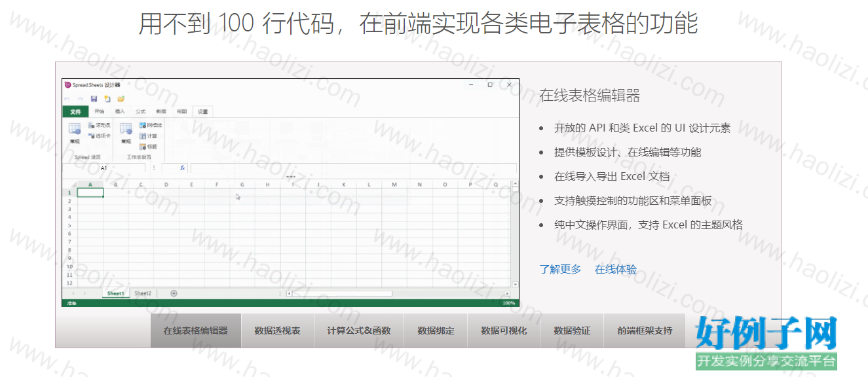Click column header G
Viewport: 868px width, 377px height.
242,185
